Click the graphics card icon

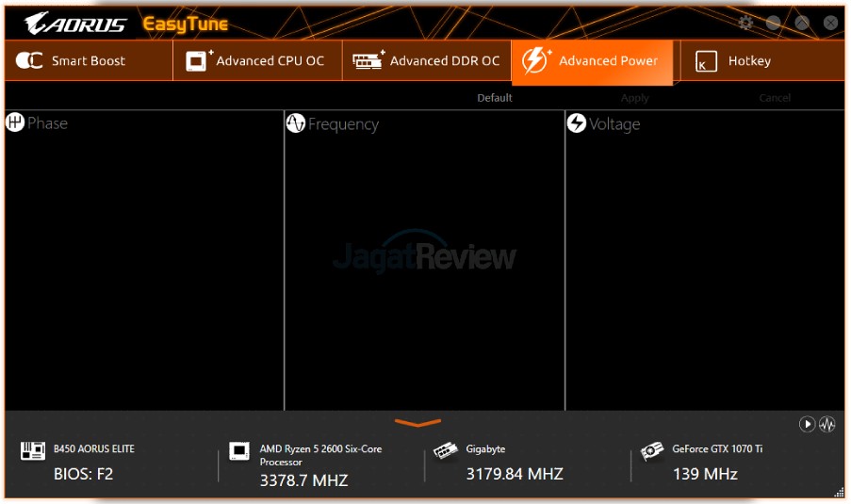pos(652,450)
